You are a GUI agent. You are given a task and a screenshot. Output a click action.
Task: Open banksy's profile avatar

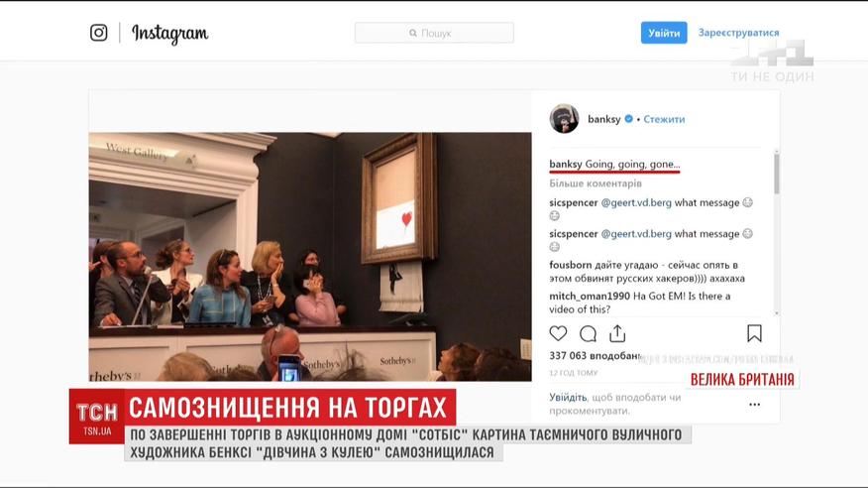[564, 119]
